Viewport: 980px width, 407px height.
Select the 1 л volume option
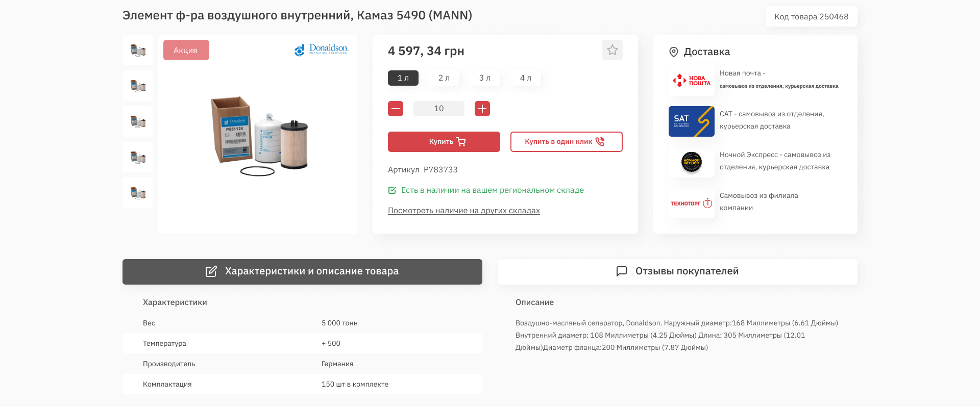click(403, 78)
